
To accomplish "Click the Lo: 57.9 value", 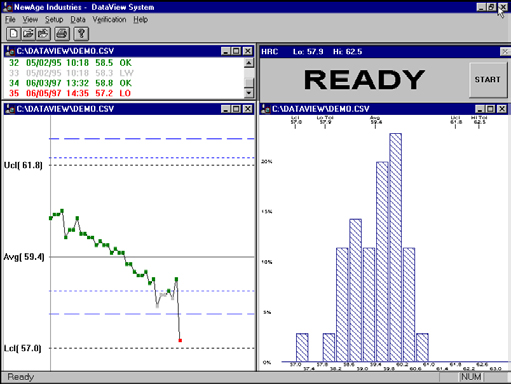I will [x=308, y=52].
